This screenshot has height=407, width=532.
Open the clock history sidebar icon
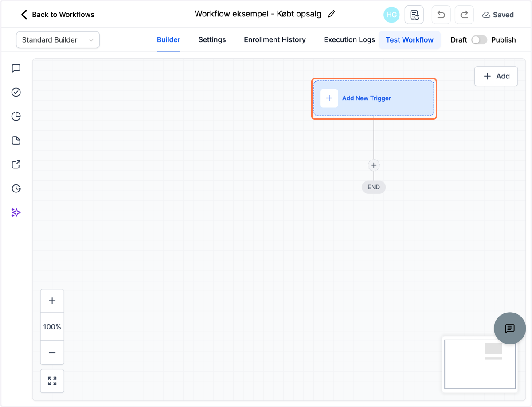point(16,188)
